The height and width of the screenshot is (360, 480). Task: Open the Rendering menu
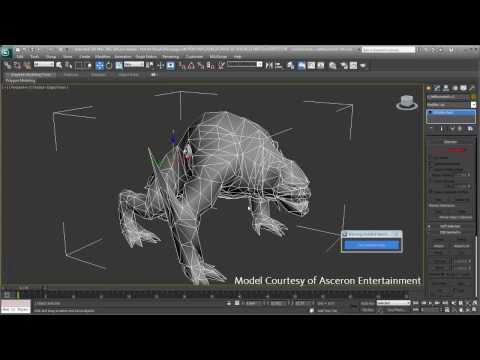point(171,57)
